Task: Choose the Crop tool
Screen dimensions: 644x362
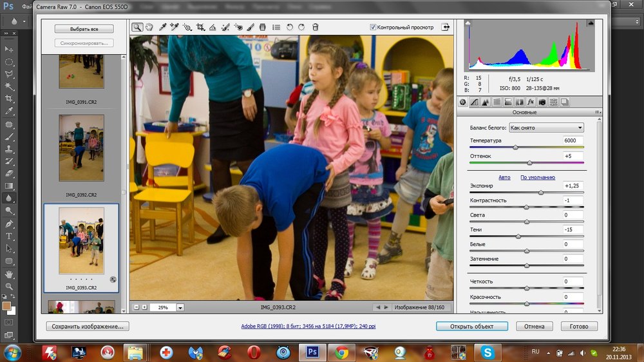Action: tap(200, 27)
